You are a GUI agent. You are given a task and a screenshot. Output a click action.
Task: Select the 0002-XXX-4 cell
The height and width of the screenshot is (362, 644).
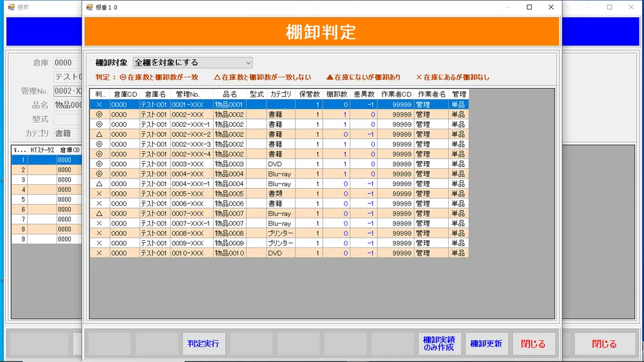click(x=192, y=154)
